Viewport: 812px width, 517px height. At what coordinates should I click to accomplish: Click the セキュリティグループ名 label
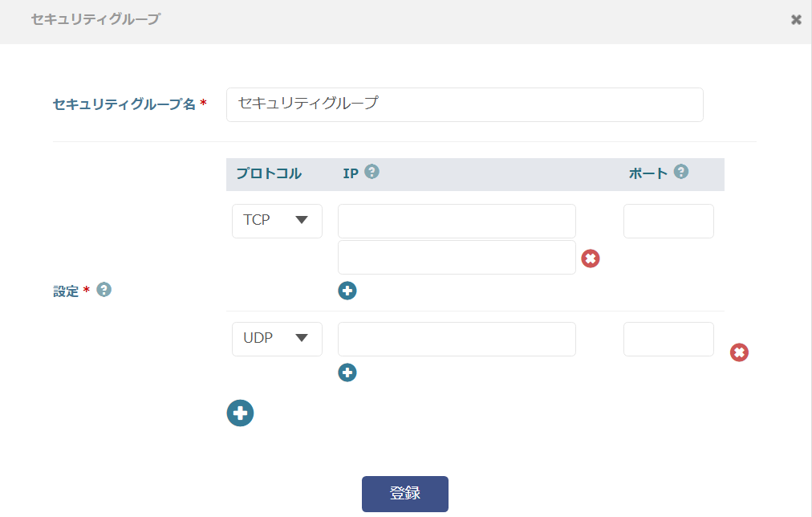(x=124, y=104)
